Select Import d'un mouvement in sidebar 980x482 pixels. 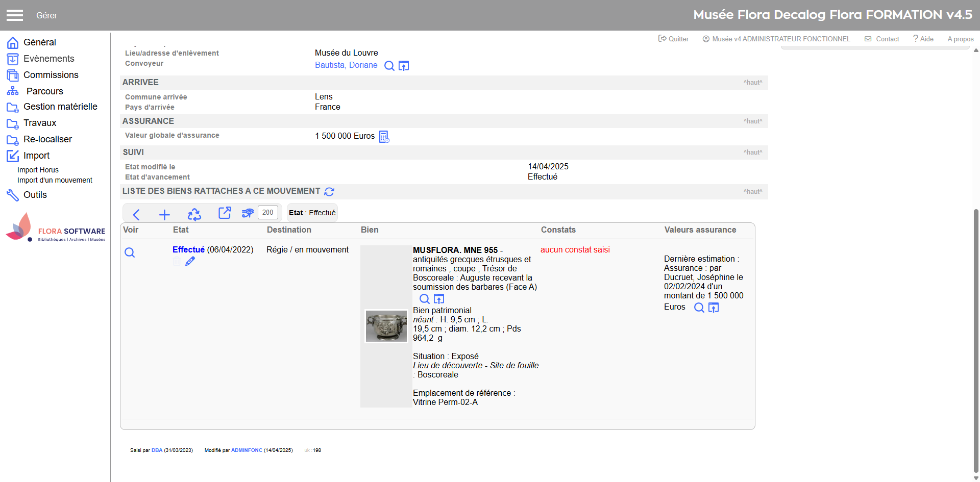point(55,180)
